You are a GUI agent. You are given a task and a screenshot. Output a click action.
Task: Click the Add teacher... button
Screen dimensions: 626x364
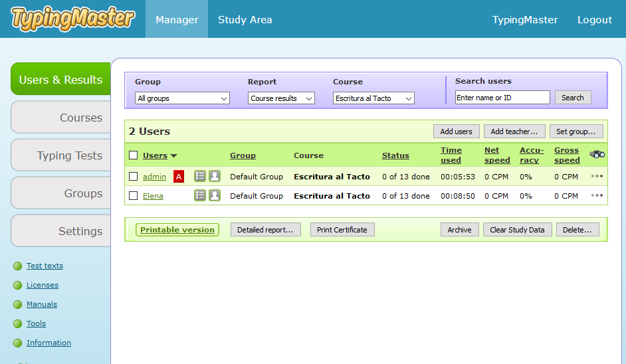(514, 132)
